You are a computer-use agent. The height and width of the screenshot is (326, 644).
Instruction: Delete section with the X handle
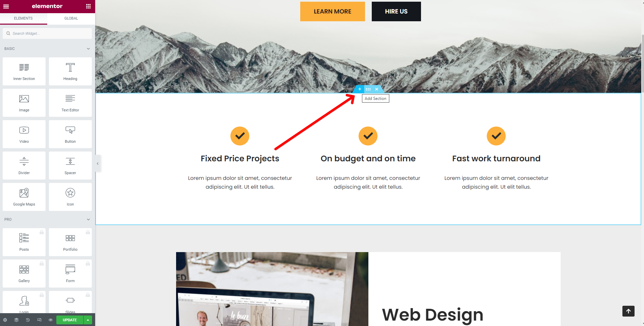point(376,89)
